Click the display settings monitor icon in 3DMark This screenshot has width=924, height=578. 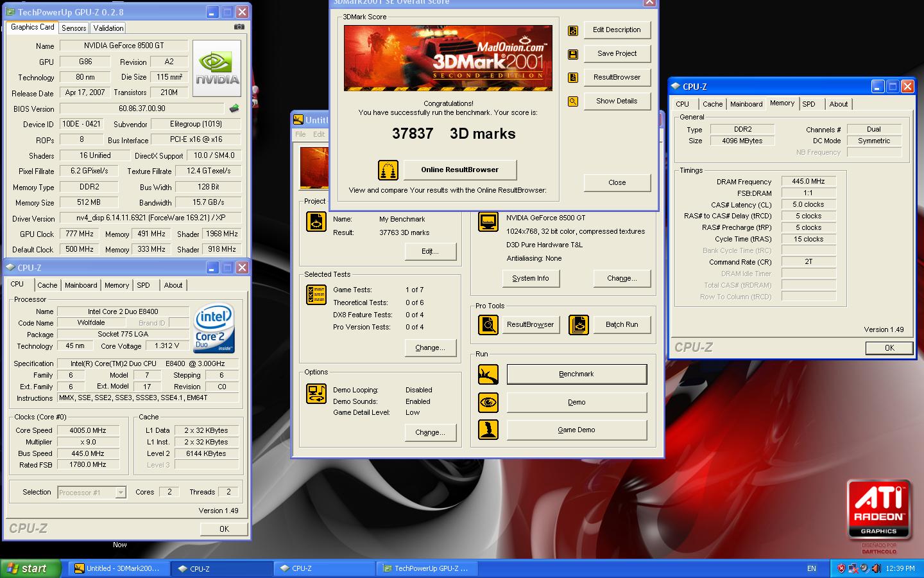(x=488, y=222)
